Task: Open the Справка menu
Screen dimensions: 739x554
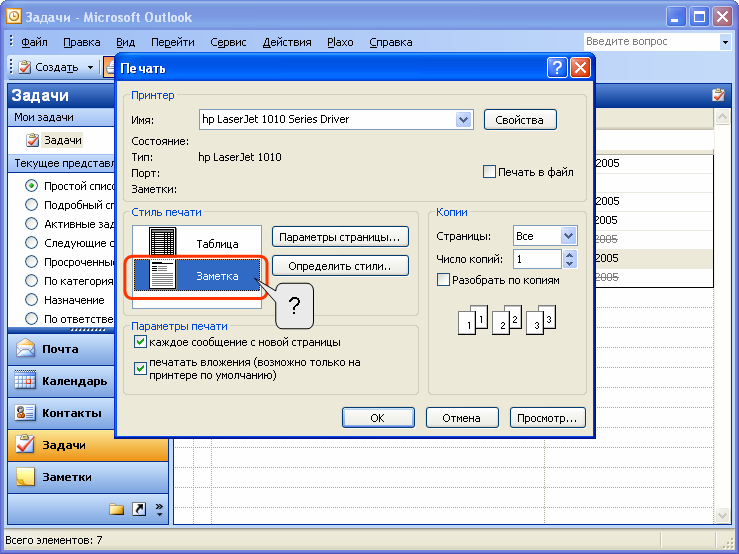Action: click(391, 42)
